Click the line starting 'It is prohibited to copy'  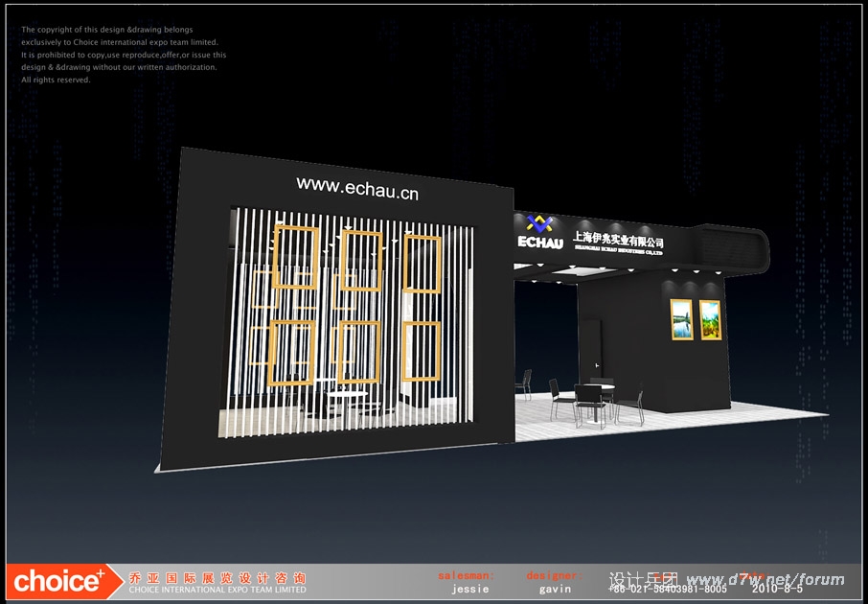[124, 55]
